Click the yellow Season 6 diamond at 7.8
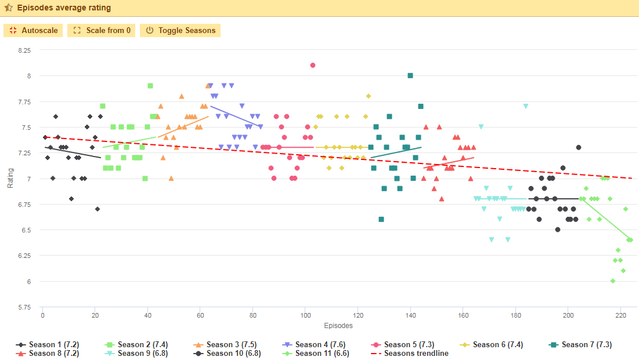Image resolution: width=639 pixels, height=364 pixels. pyautogui.click(x=369, y=96)
